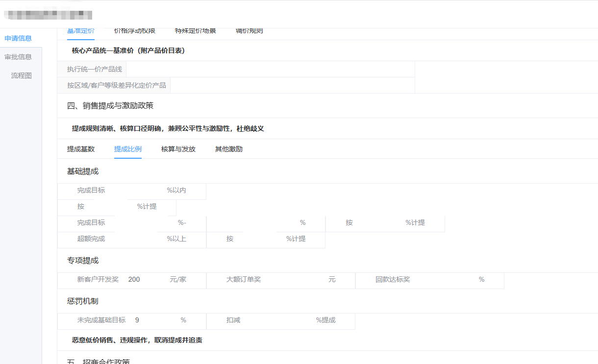Focus the 按区域/客户等级差异化定价产品 field
Screen dimensions: 598x364
[x=292, y=85]
